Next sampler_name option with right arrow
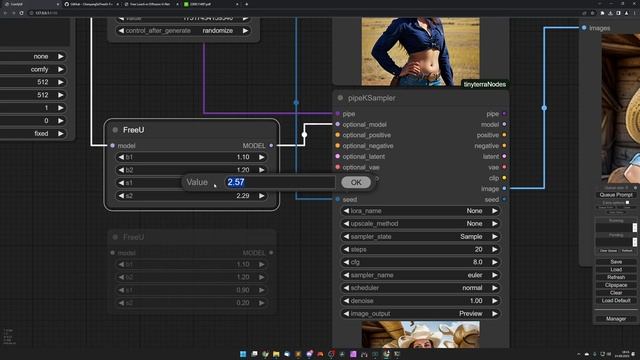Viewport: 640px width, 360px height. (495, 275)
